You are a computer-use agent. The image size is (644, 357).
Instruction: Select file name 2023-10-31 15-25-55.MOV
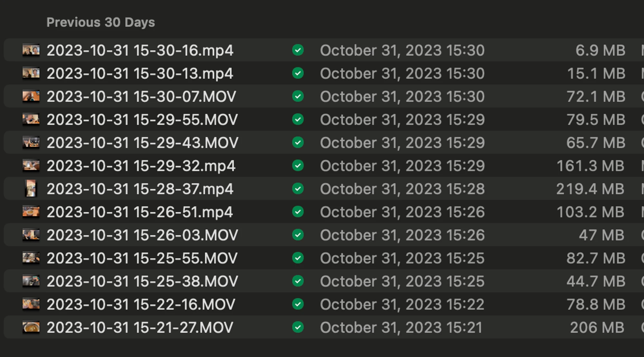142,258
